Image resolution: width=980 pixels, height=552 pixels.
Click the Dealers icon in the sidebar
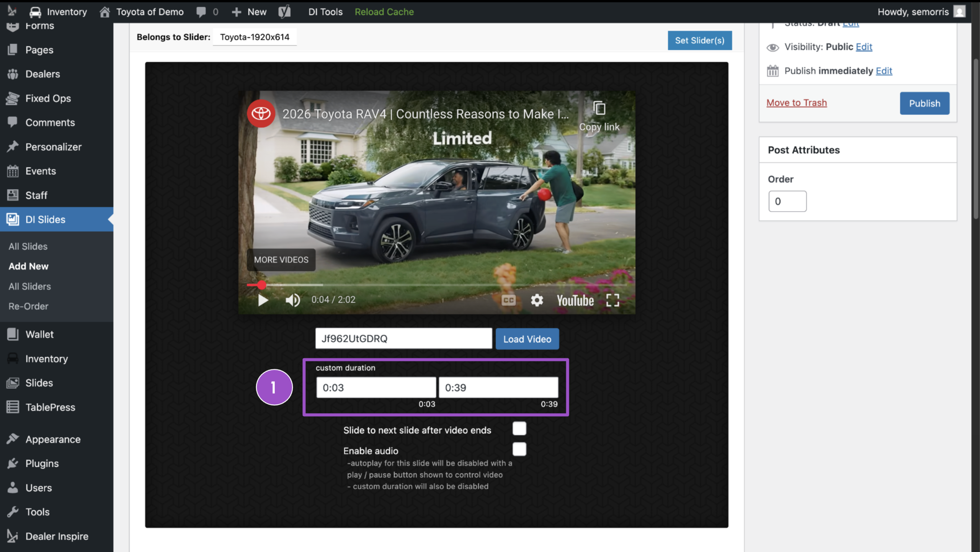pos(13,74)
